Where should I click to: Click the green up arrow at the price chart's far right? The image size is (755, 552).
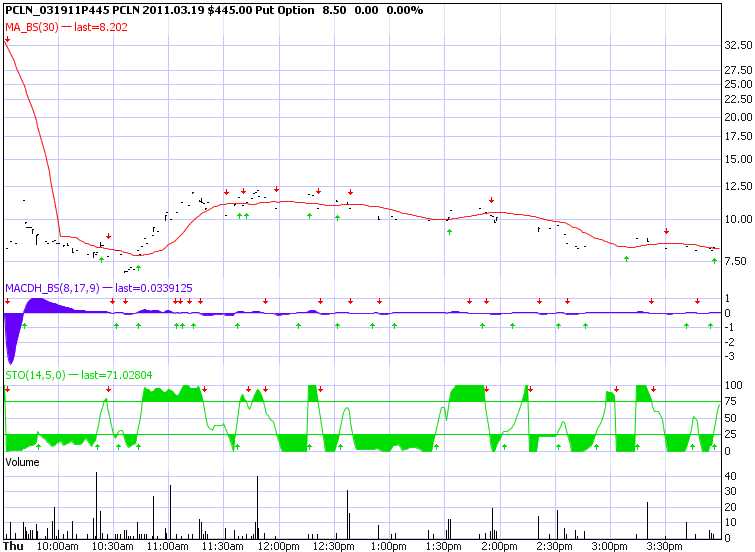pos(714,260)
